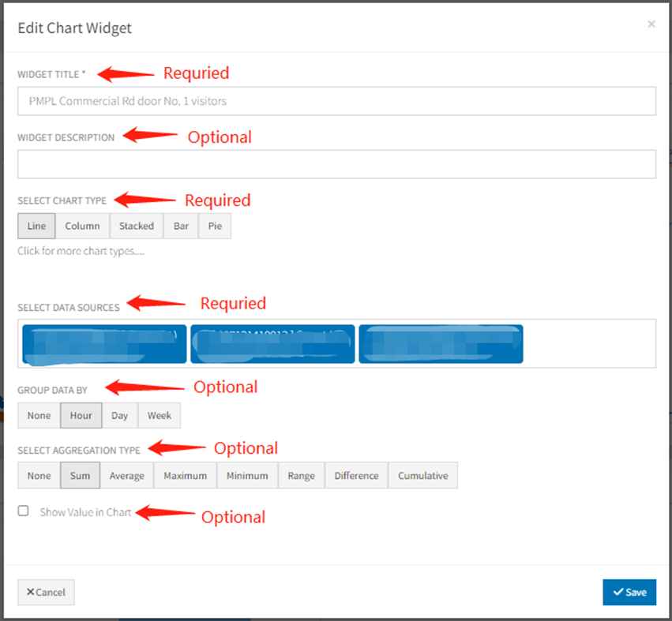
Task: Switch chart type to Pie
Action: [x=215, y=226]
